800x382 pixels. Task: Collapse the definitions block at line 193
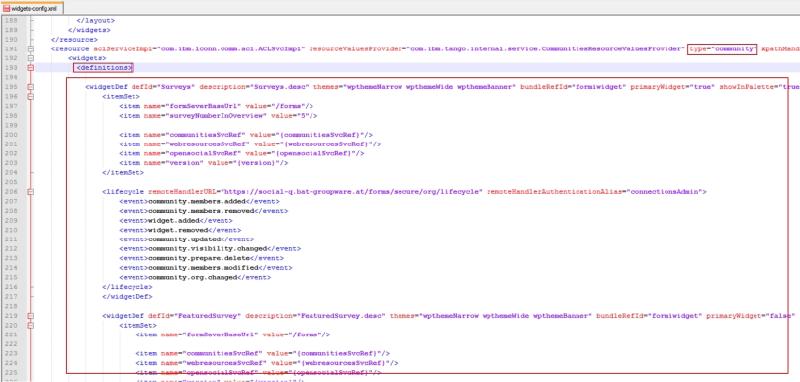click(x=31, y=67)
